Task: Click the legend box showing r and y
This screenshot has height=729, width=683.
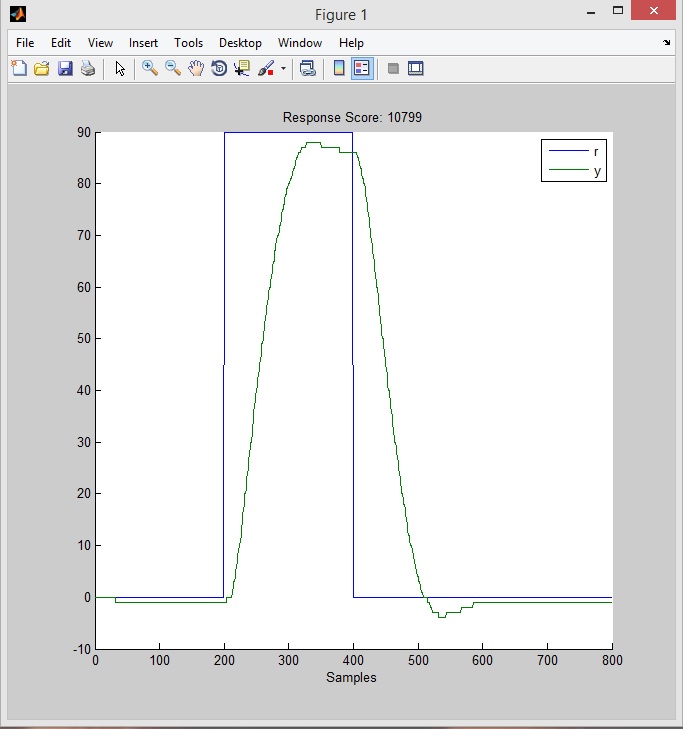Action: pos(574,161)
